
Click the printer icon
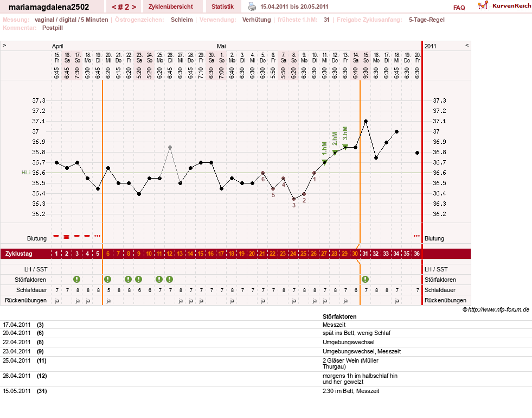[x=252, y=7]
